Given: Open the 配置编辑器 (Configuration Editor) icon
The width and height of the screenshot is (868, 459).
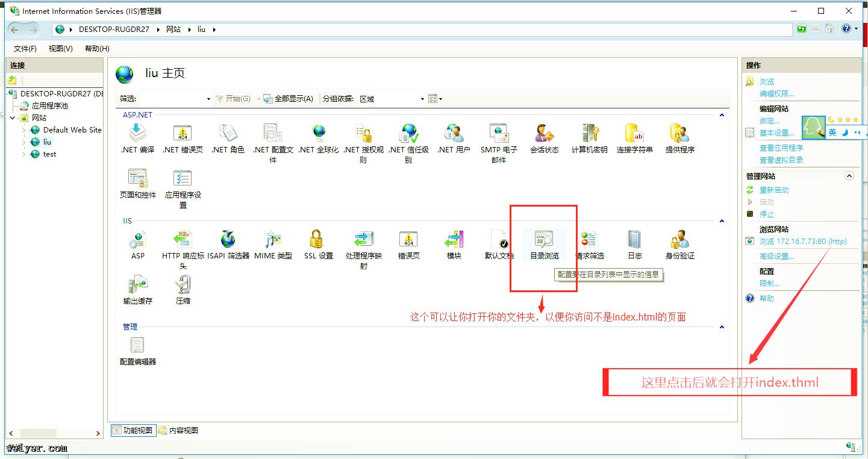Looking at the screenshot, I should click(x=137, y=346).
